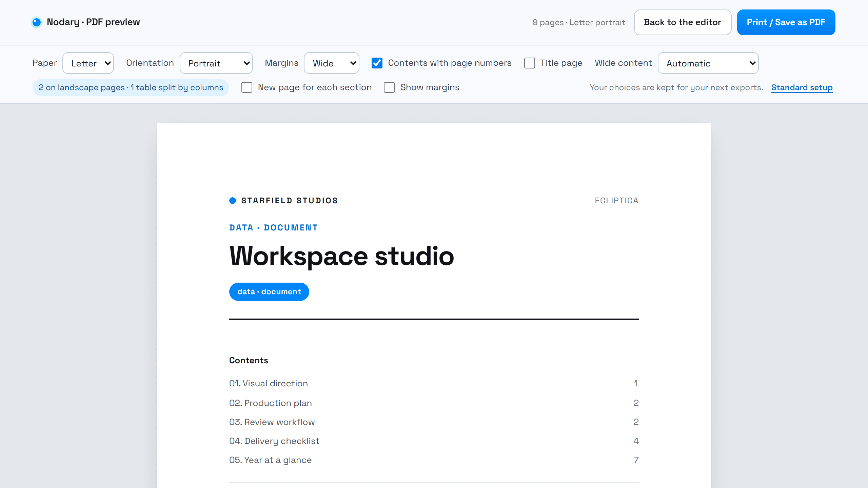Open the Paper size dropdown
Viewport: 868px width, 488px height.
pyautogui.click(x=88, y=63)
